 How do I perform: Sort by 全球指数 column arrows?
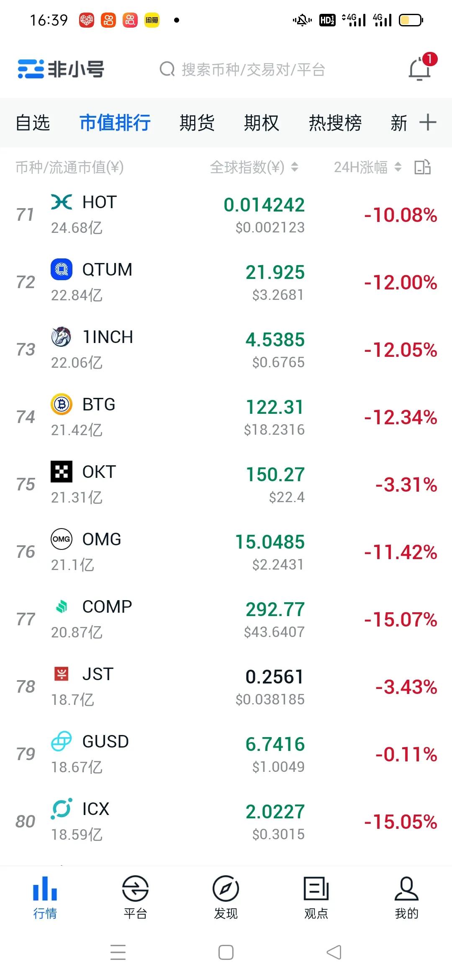295,167
